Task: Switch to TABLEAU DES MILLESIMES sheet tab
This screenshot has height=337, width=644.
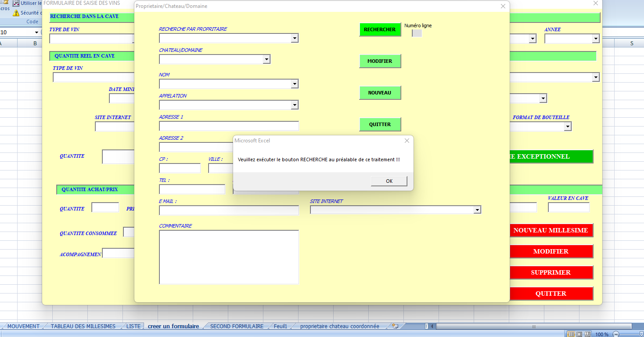Action: (83, 326)
